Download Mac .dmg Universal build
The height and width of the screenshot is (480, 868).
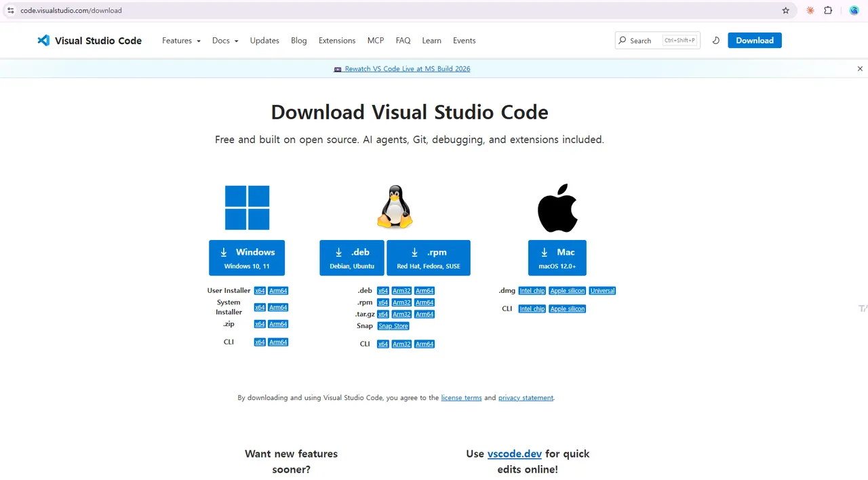[x=602, y=291]
